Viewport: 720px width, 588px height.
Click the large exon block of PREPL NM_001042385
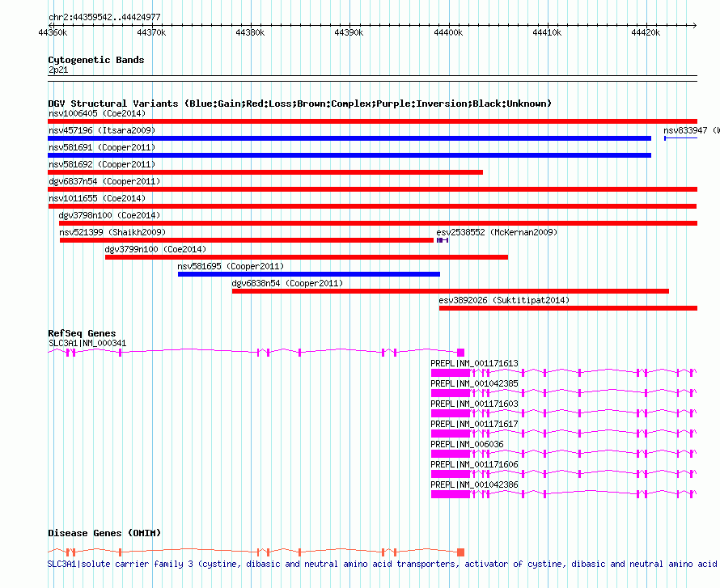[451, 393]
